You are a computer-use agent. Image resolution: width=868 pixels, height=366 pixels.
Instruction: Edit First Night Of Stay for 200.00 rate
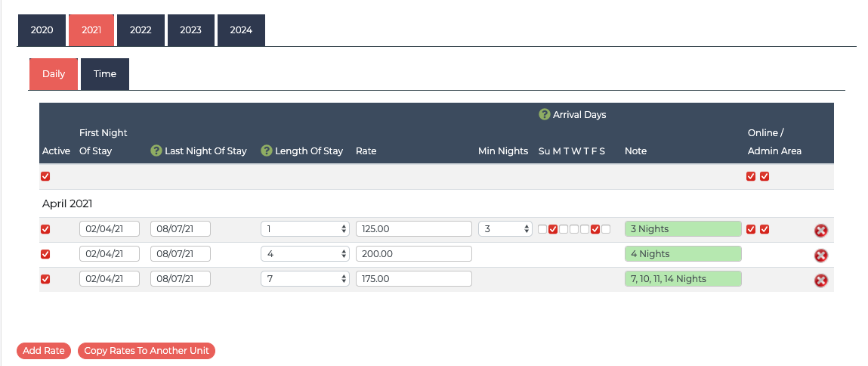[110, 254]
